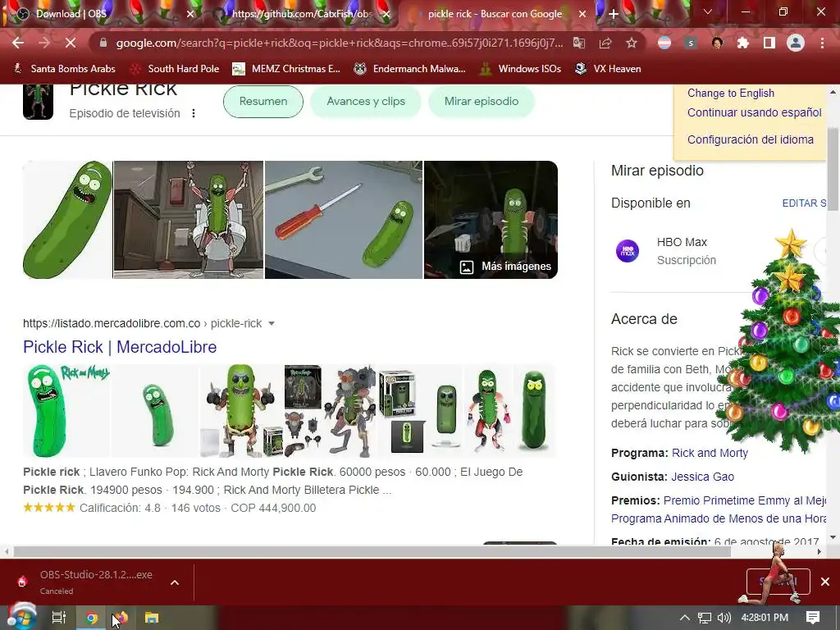Open volume speaker tray icon

(724, 618)
